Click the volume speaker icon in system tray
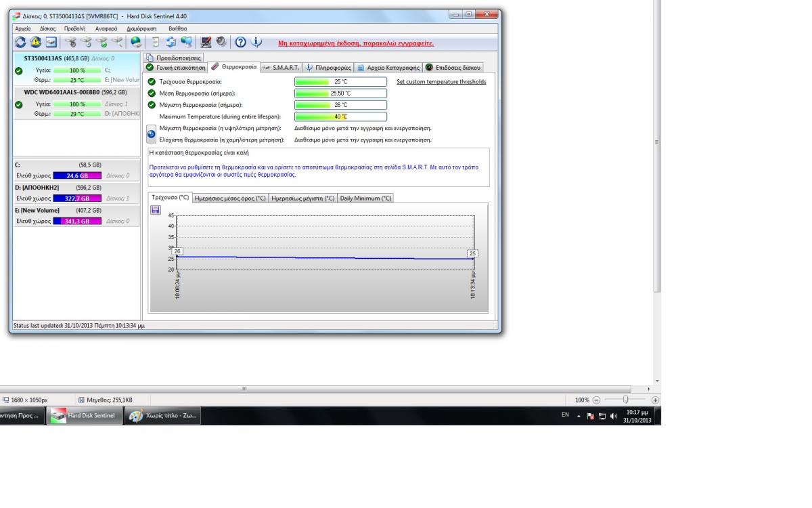The image size is (812, 508). click(614, 416)
